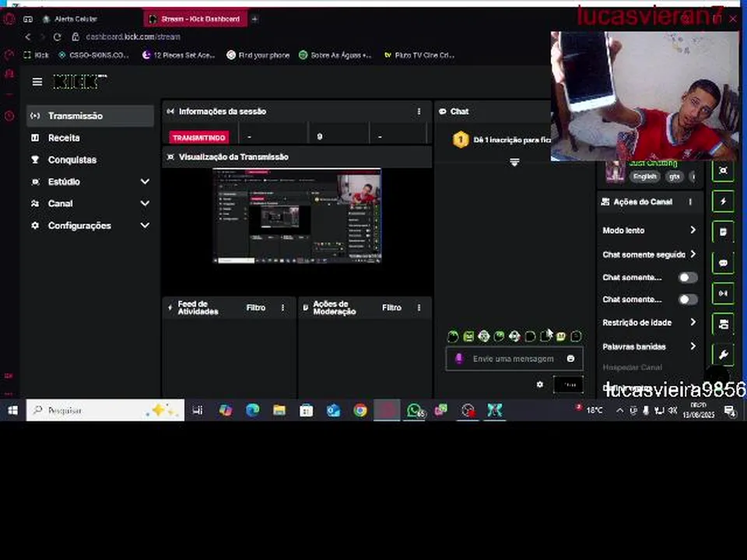
Task: Open Find your phone bookmark
Action: (258, 55)
